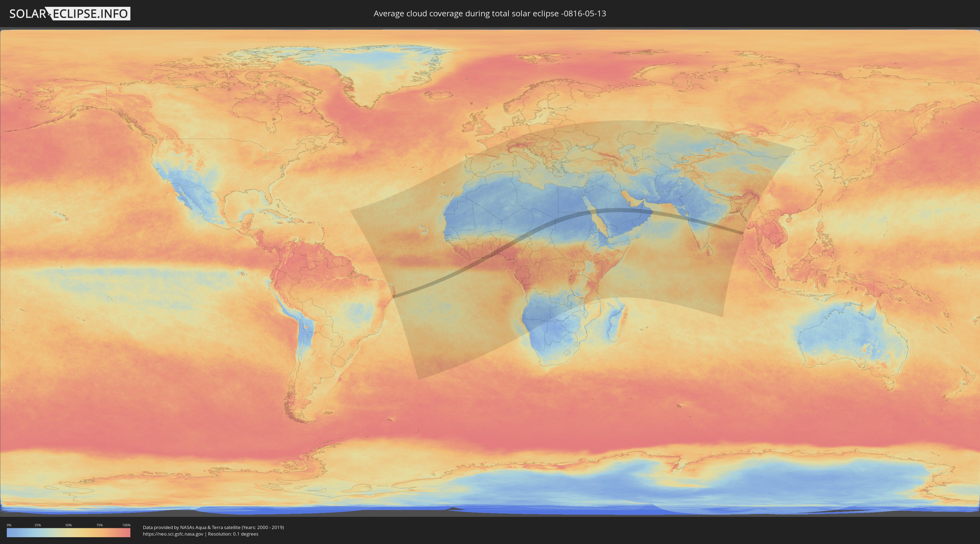
Task: Click the '25%' legend label
Action: 38,525
